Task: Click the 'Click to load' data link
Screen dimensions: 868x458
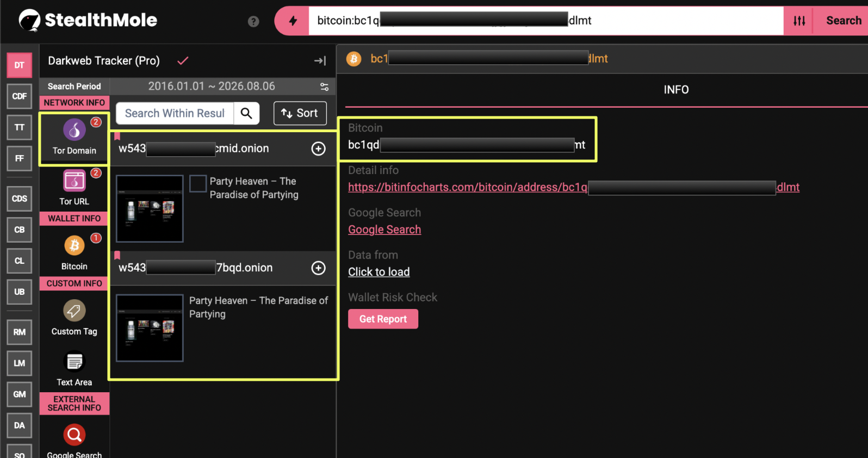Action: click(x=379, y=272)
